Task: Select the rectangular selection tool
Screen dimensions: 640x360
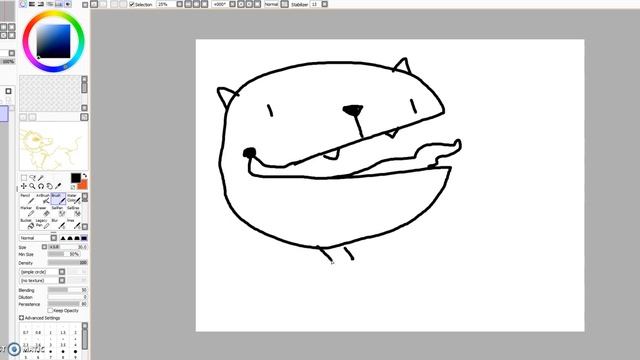Action: point(24,178)
